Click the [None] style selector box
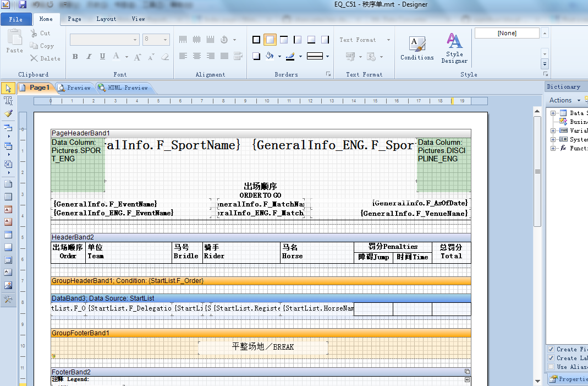 pyautogui.click(x=507, y=34)
